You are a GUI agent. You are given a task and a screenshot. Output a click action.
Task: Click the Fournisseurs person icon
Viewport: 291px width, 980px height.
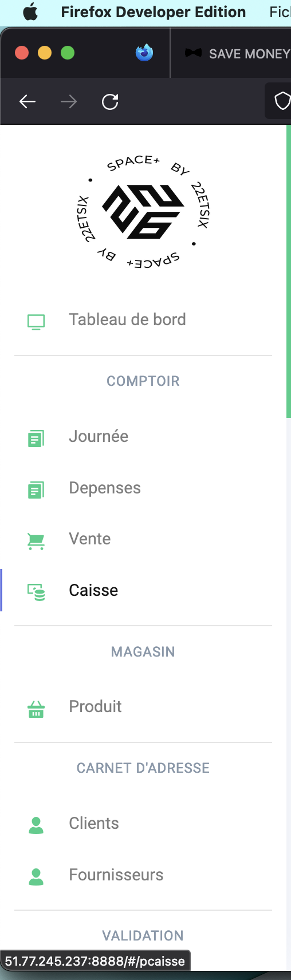pyautogui.click(x=36, y=876)
